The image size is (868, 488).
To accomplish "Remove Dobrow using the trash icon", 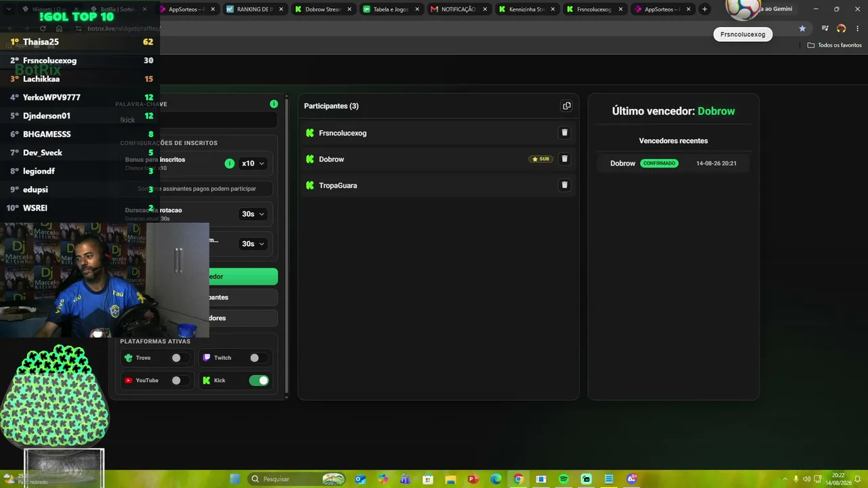I will pos(564,159).
